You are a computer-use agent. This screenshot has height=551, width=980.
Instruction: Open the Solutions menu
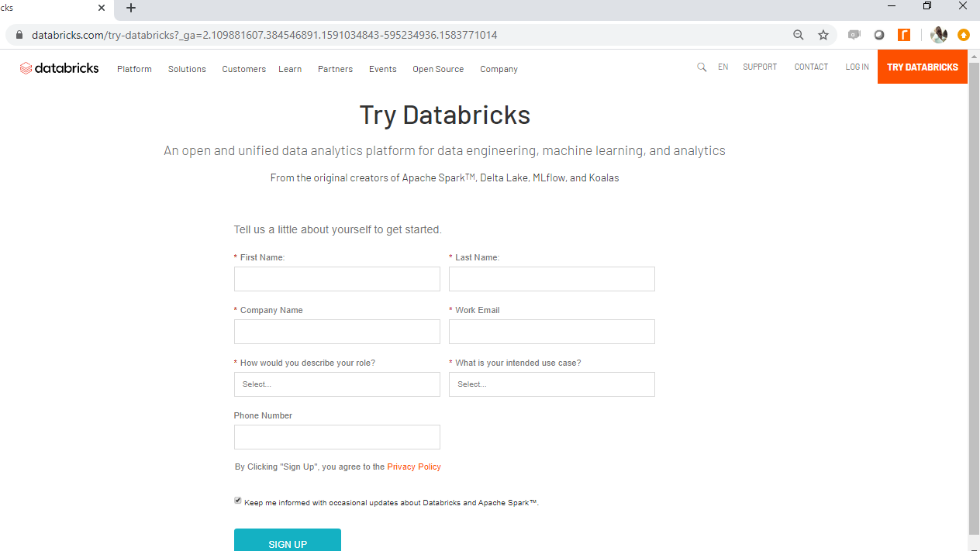(187, 69)
